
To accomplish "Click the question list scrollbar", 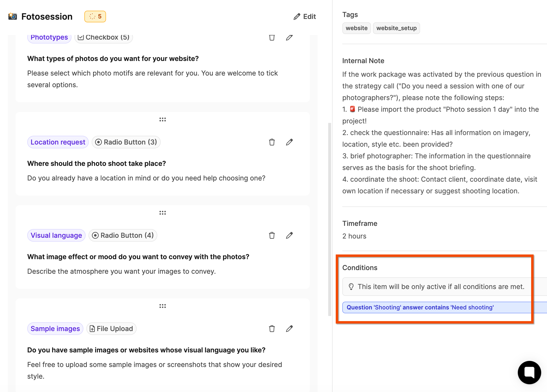I will click(x=330, y=219).
